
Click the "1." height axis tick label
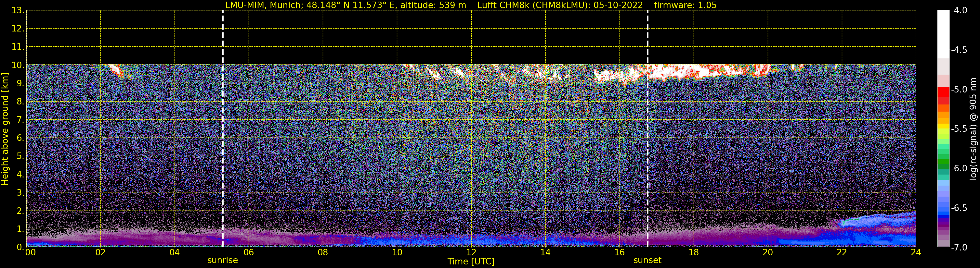[20, 229]
